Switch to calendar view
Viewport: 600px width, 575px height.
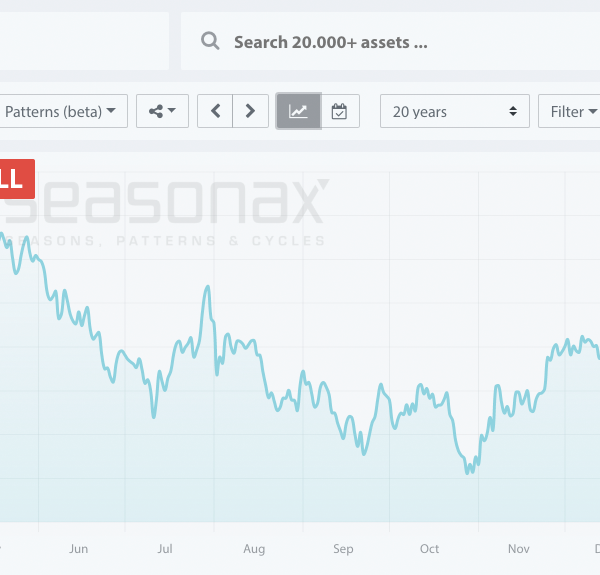pyautogui.click(x=340, y=111)
